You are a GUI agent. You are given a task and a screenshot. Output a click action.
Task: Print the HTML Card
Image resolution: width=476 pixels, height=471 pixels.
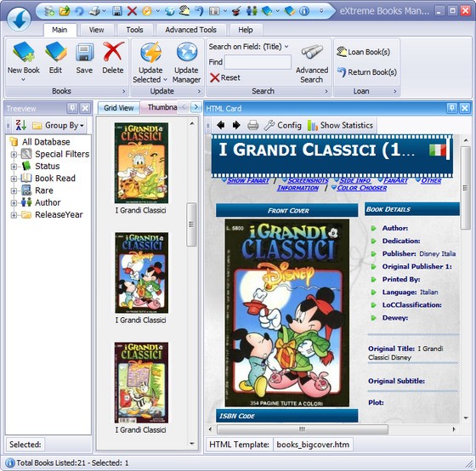pyautogui.click(x=252, y=125)
